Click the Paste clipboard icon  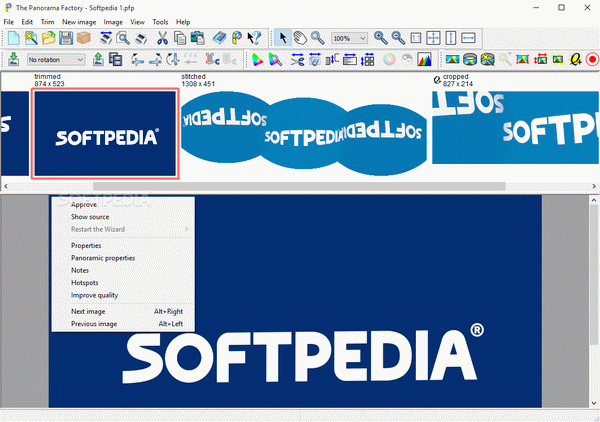coord(197,38)
